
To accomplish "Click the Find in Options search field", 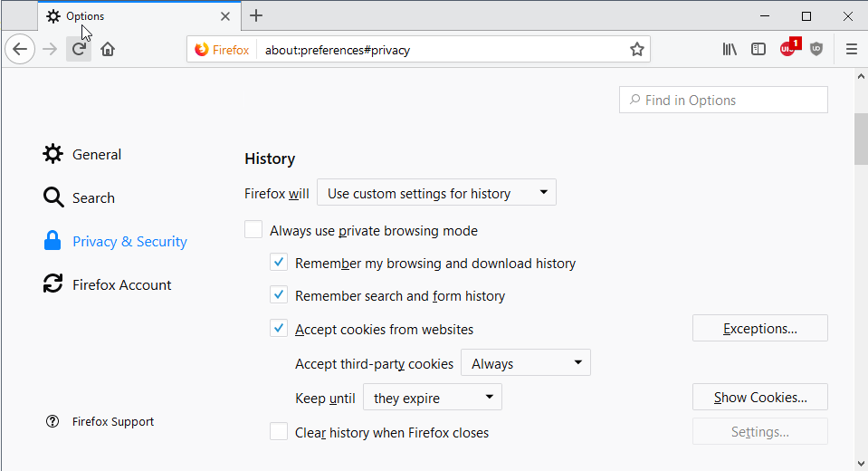I will coord(723,100).
